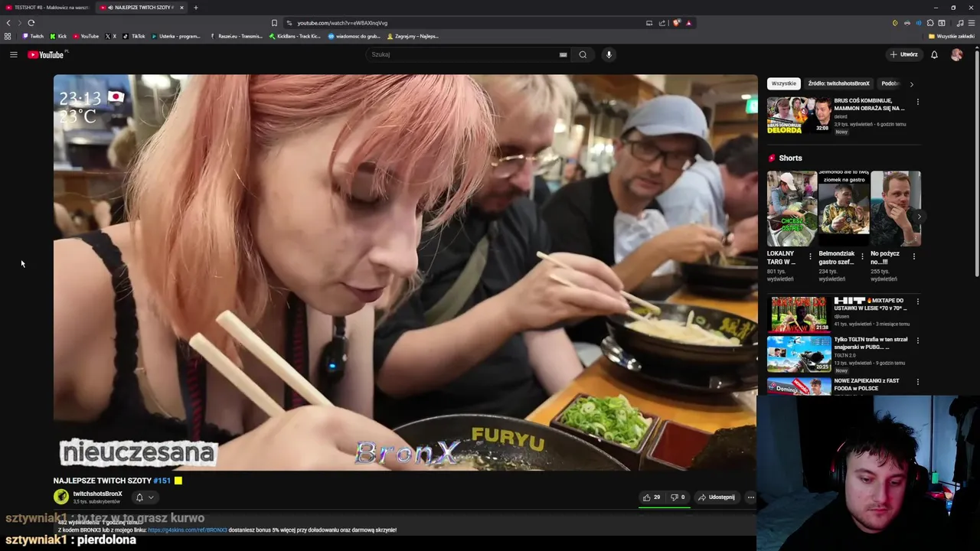Click the Udostępnij share button
Viewport: 980px width, 551px height.
[x=717, y=497]
